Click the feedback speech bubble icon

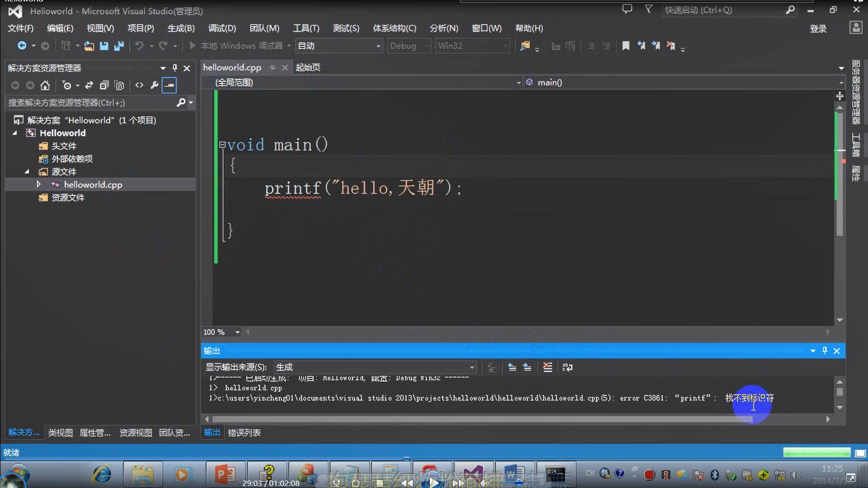coord(627,9)
